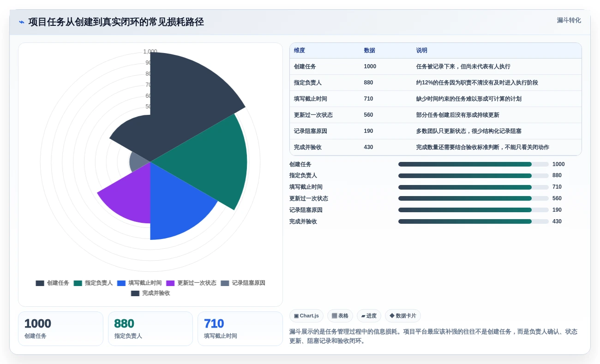The image size is (600, 364).
Task: Toggle the 创建任务 legend color swatch
Action: [40, 283]
